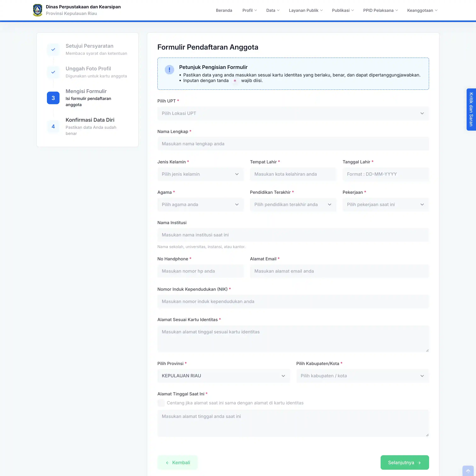Viewport: 476px width, 476px height.
Task: Click the site logo emblem
Action: point(37,10)
